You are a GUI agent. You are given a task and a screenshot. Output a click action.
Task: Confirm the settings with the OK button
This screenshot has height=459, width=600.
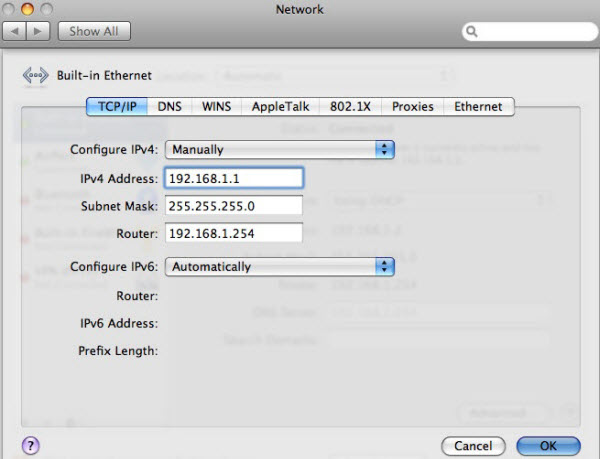pos(548,444)
